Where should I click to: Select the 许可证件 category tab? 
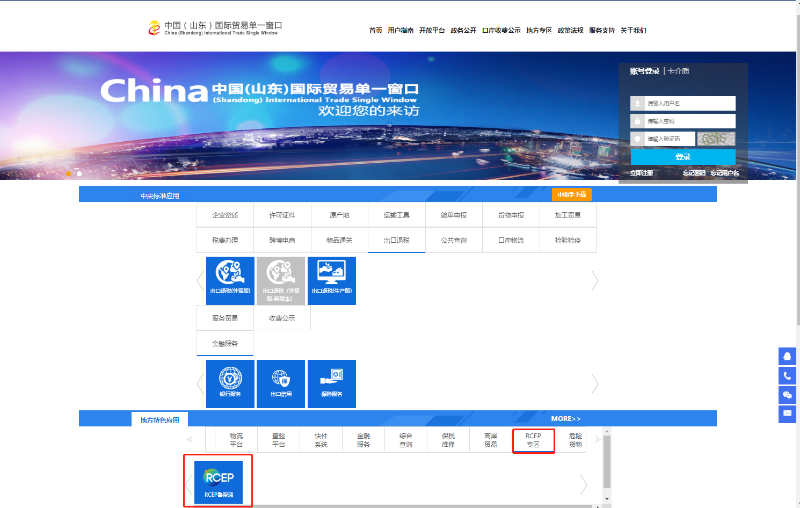pyautogui.click(x=282, y=215)
